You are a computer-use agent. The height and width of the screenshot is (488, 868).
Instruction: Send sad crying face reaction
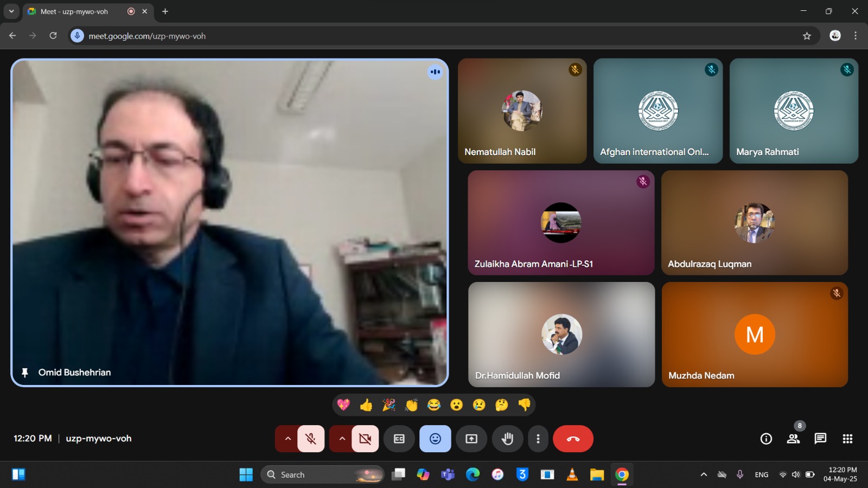point(479,404)
